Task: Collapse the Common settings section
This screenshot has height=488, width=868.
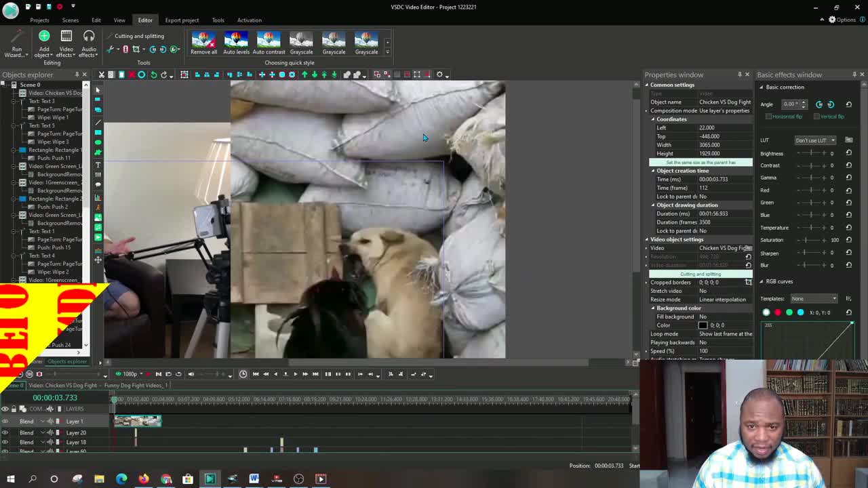Action: (x=647, y=85)
